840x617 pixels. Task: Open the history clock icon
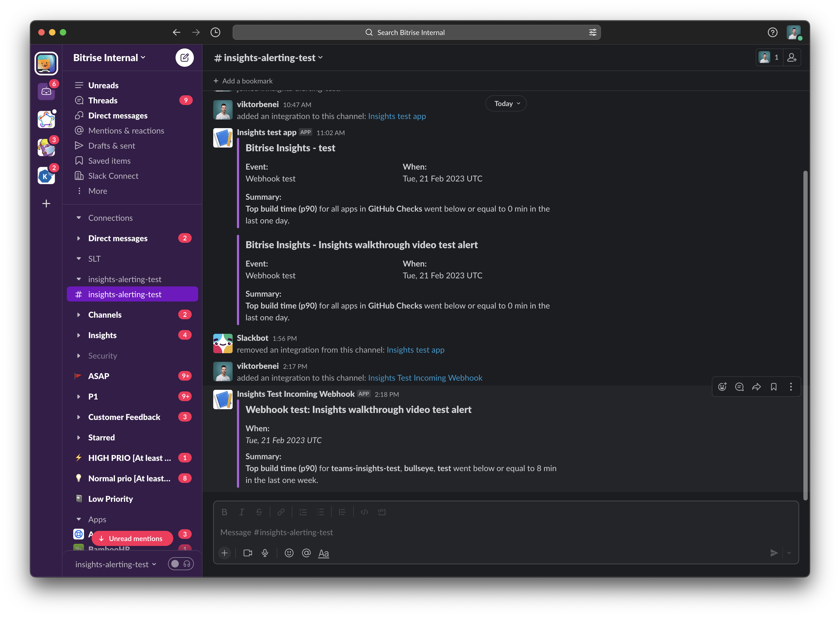[x=215, y=33]
